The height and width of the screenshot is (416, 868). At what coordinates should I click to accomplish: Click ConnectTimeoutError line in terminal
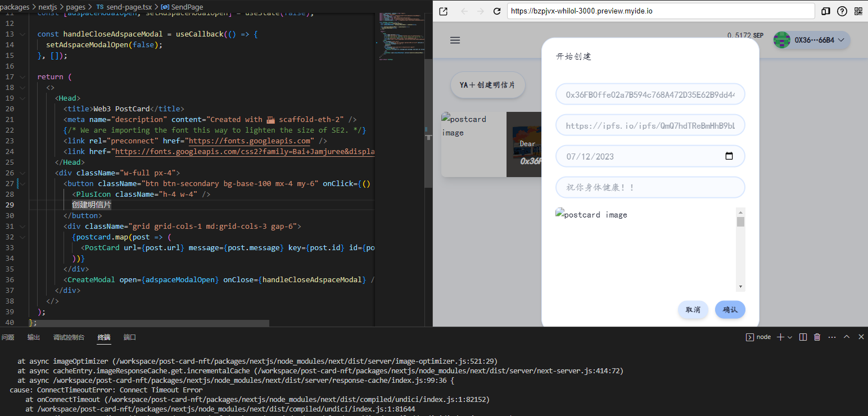pos(106,390)
